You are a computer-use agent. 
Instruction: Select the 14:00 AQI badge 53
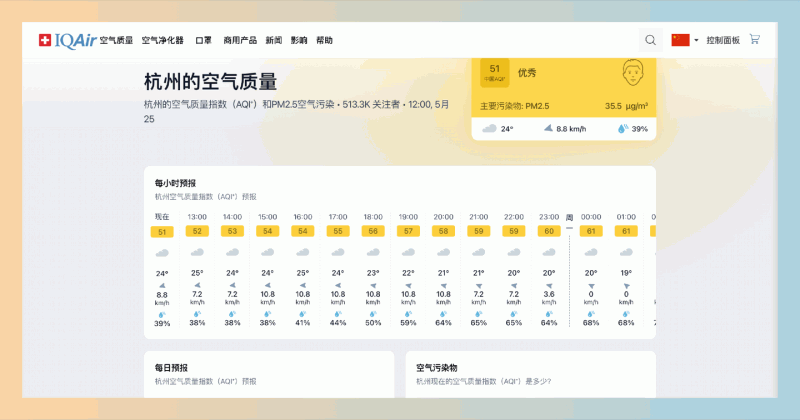(232, 231)
